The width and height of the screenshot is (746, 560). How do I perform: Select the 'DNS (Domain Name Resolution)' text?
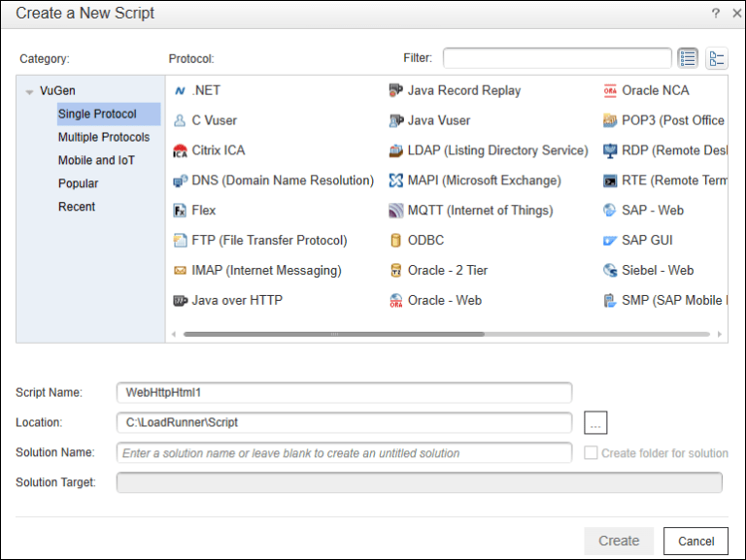coord(283,181)
